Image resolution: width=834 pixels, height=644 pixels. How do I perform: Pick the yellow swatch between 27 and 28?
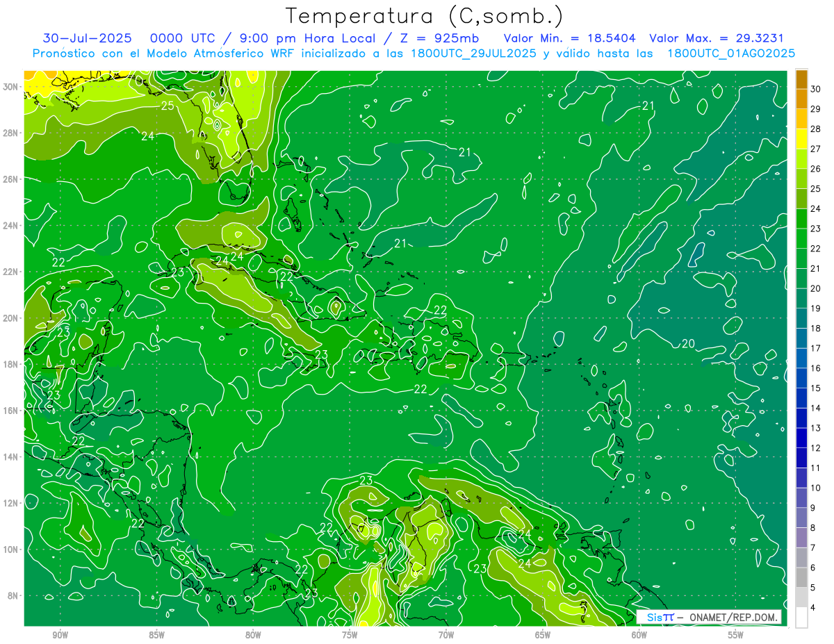tap(801, 139)
